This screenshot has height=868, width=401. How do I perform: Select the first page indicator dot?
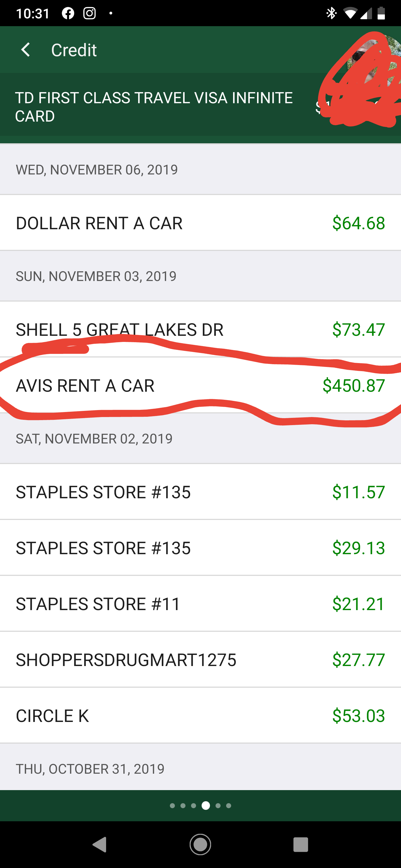pos(172,806)
